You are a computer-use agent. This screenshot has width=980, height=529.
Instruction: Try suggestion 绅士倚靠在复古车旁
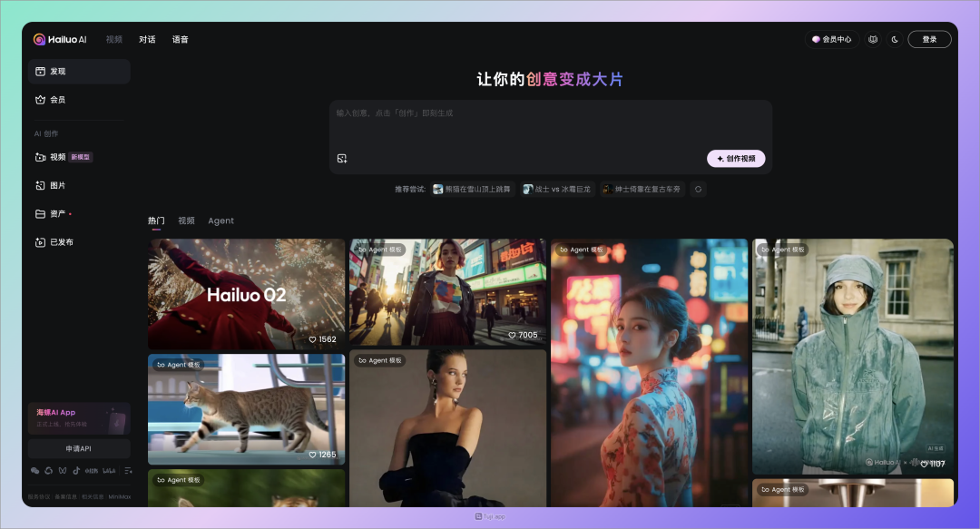click(642, 189)
